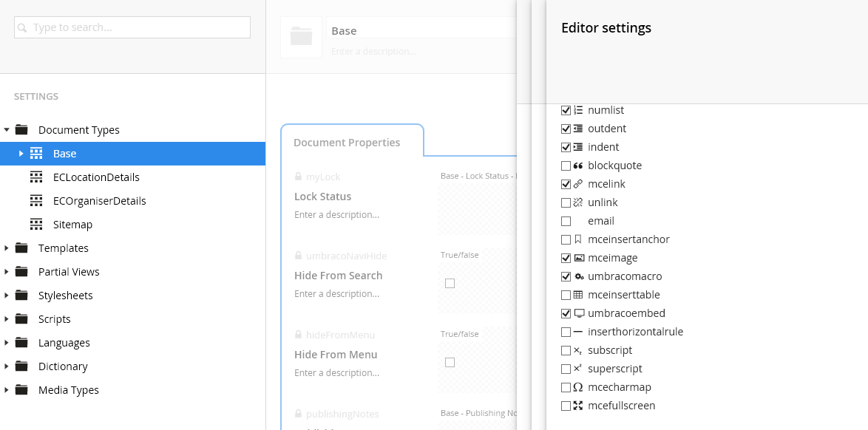The height and width of the screenshot is (430, 868).
Task: Collapse the Document Types tree node
Action: pyautogui.click(x=7, y=130)
